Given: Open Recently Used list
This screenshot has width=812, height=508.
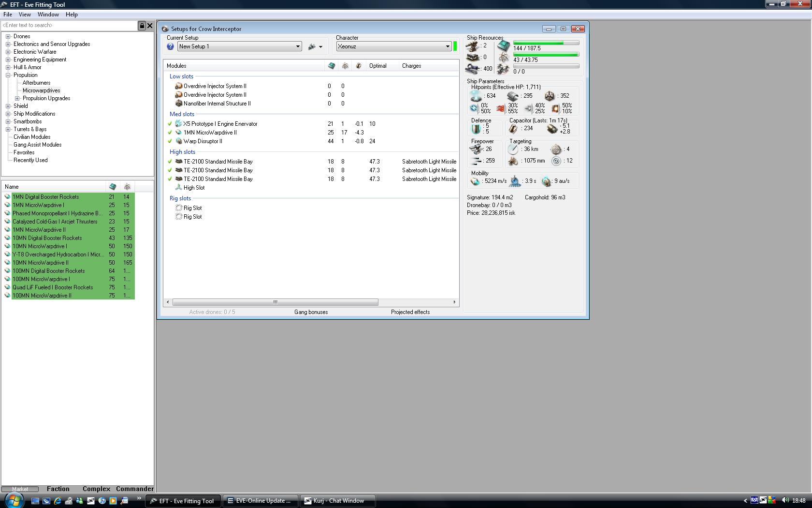Looking at the screenshot, I should 30,160.
